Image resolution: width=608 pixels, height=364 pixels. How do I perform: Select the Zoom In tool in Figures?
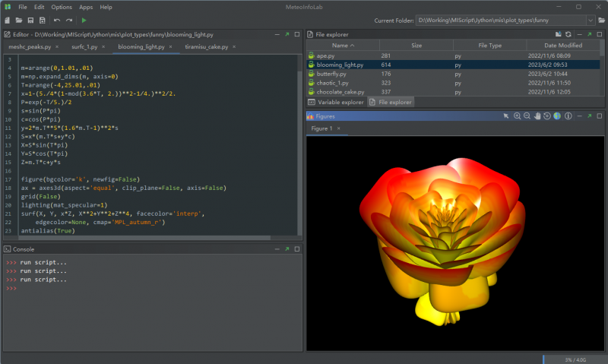[517, 116]
